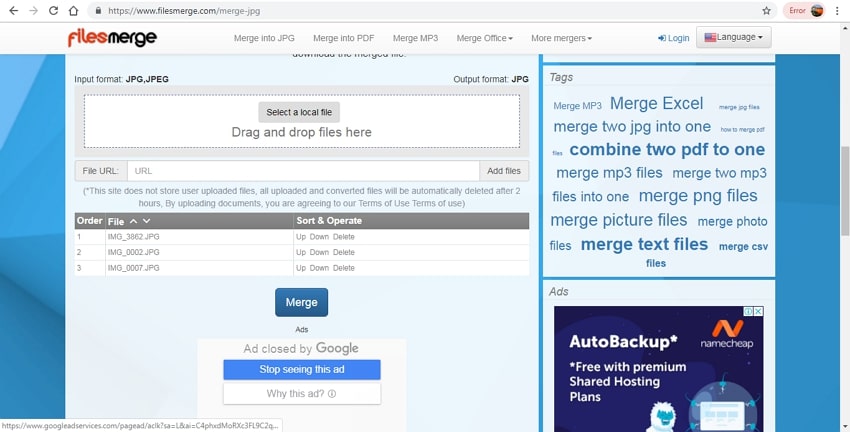Click the File URL input field
The height and width of the screenshot is (432, 850).
[x=303, y=171]
